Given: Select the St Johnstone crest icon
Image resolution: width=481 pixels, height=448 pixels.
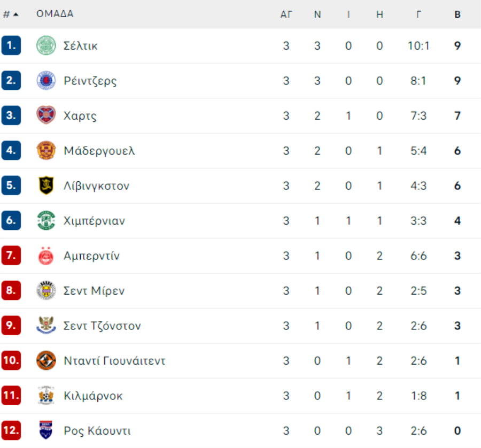Looking at the screenshot, I should pyautogui.click(x=46, y=325).
